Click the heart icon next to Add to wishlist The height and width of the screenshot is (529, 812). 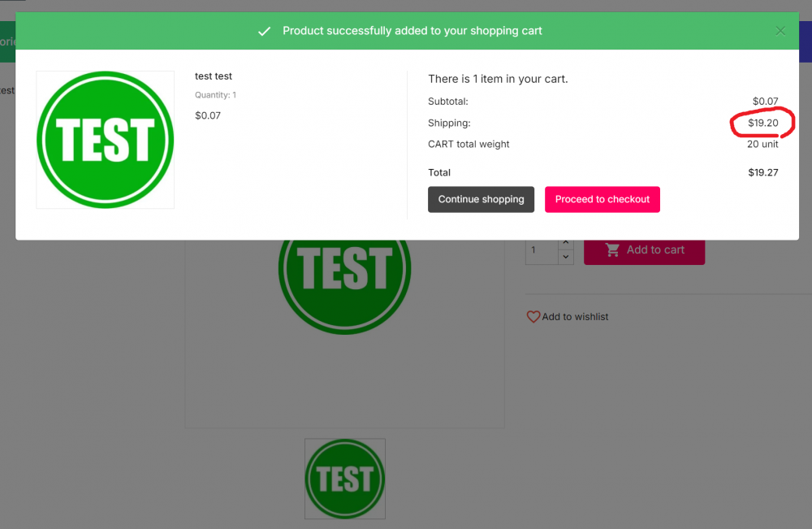tap(533, 316)
